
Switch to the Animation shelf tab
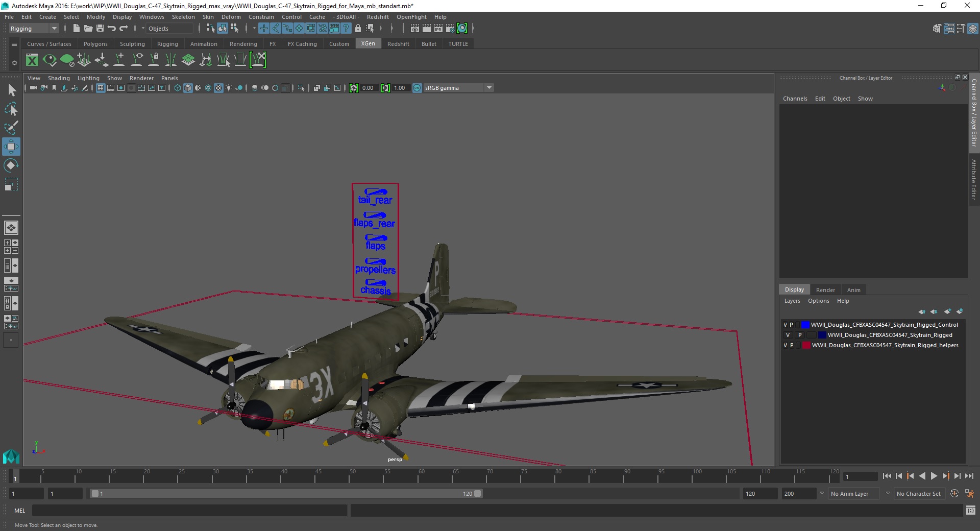(x=204, y=44)
